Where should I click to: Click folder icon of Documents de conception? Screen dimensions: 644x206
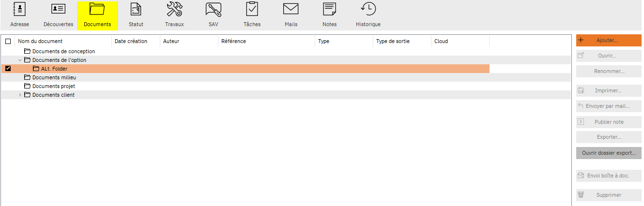click(27, 51)
